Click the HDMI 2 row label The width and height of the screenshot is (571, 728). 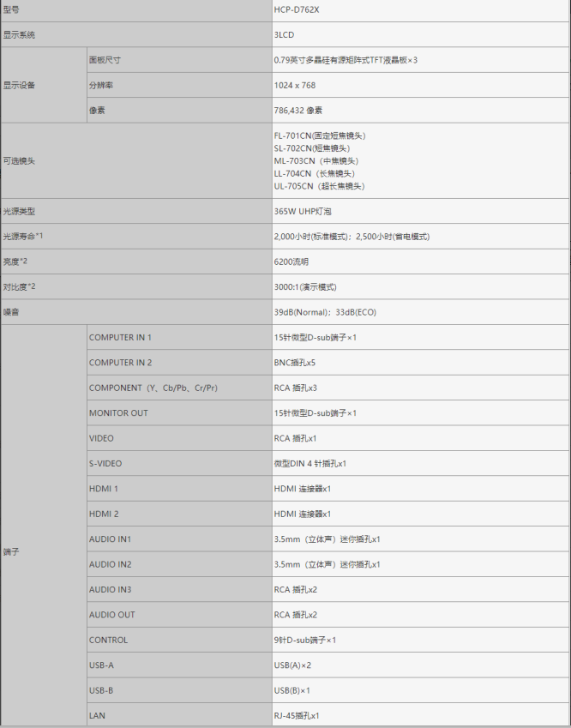pyautogui.click(x=104, y=514)
